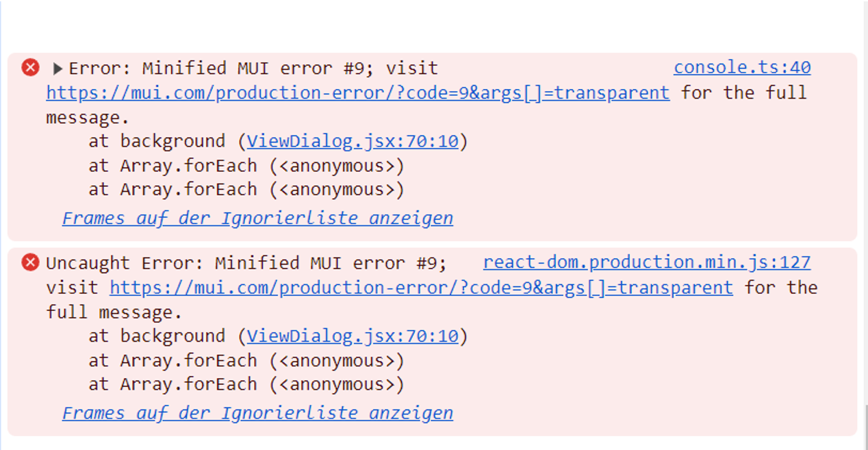This screenshot has width=868, height=450.
Task: Open ViewDialog.jsx:70:10 in the Uncaught Error's stack
Action: (353, 336)
